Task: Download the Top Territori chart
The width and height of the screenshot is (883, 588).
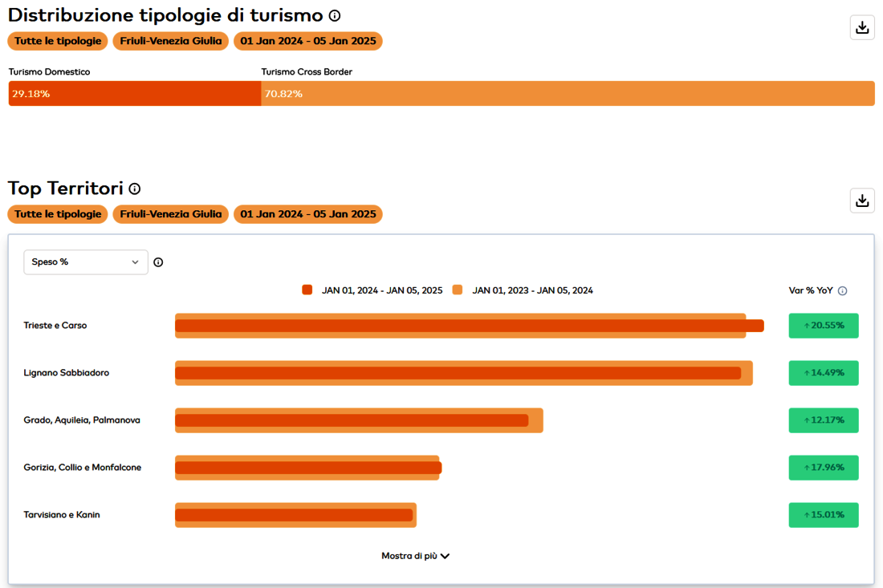Action: (862, 201)
